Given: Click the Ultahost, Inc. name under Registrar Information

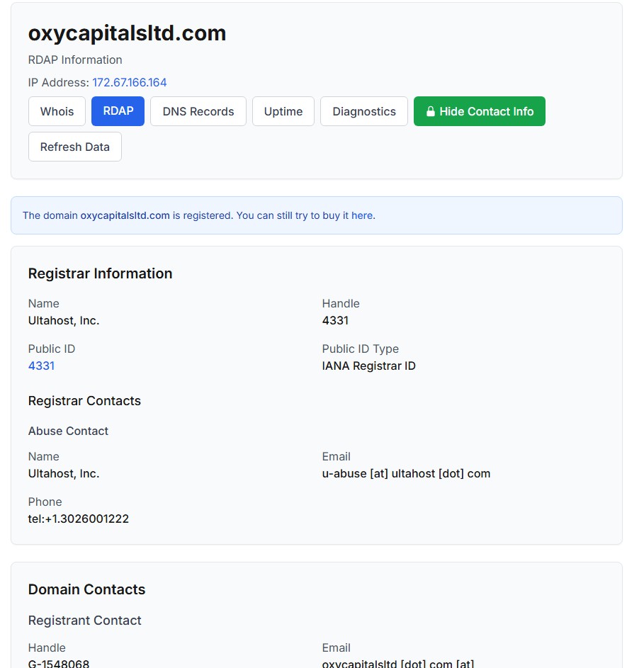Looking at the screenshot, I should click(64, 320).
